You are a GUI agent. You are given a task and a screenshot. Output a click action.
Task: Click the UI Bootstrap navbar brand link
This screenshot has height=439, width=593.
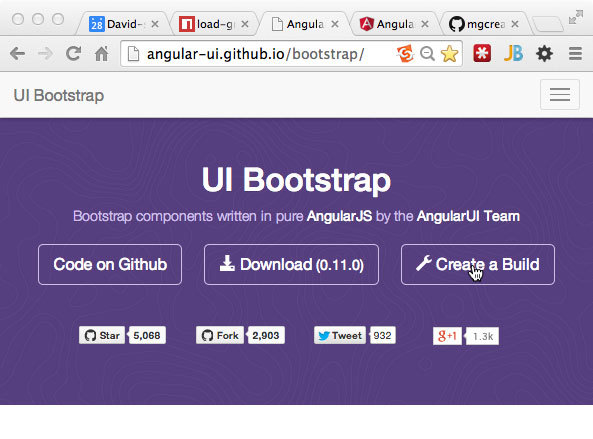tap(59, 95)
